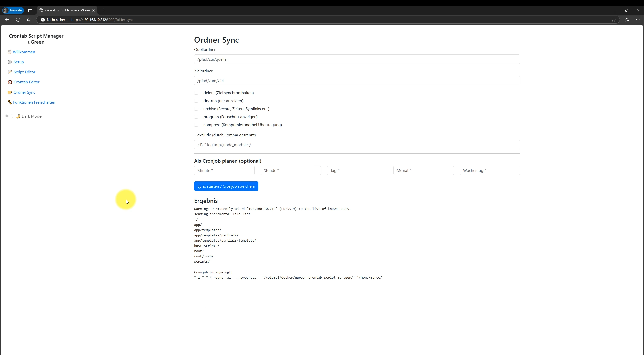Viewport: 644px width, 355px height.
Task: Open the favorites list icon
Action: pos(627,20)
